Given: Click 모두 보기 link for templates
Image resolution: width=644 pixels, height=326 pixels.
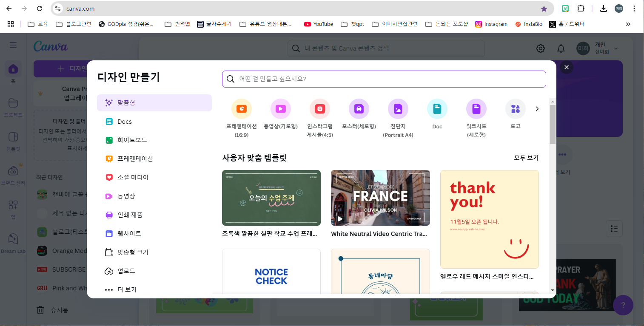Looking at the screenshot, I should click(526, 158).
